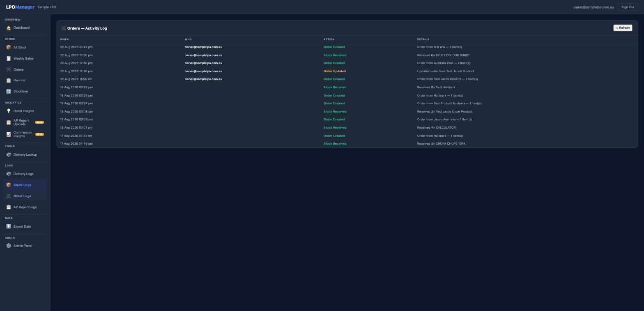Screen dimensions: 644x311
Task: Click the '17 Aug 2026 04:51 pm' timestamp
Action: click(76, 136)
